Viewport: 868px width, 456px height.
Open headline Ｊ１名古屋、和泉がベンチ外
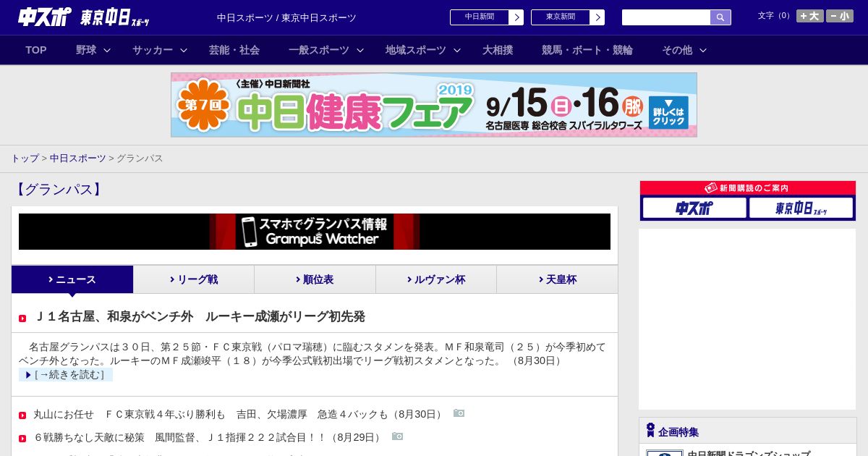[200, 316]
